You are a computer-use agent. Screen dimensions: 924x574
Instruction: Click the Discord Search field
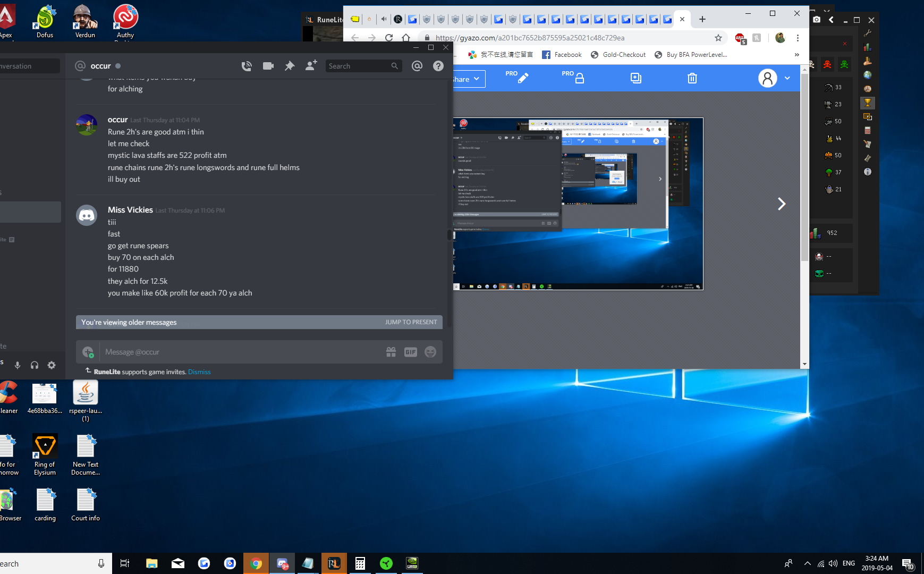click(x=359, y=66)
